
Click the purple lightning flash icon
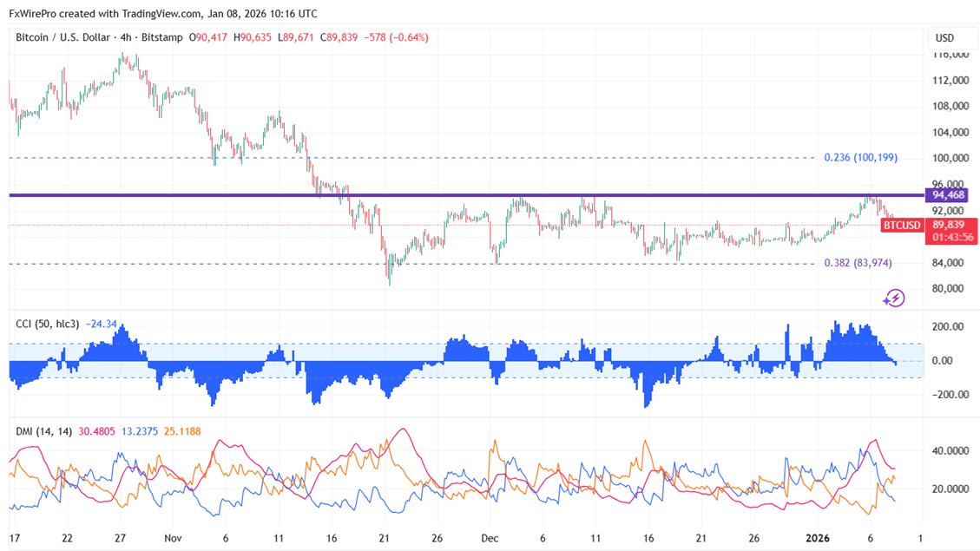pos(894,298)
